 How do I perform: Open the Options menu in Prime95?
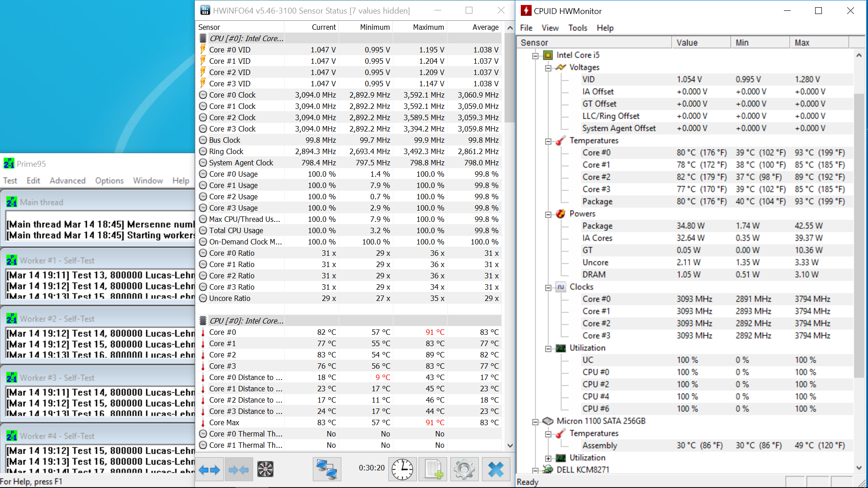pos(109,181)
